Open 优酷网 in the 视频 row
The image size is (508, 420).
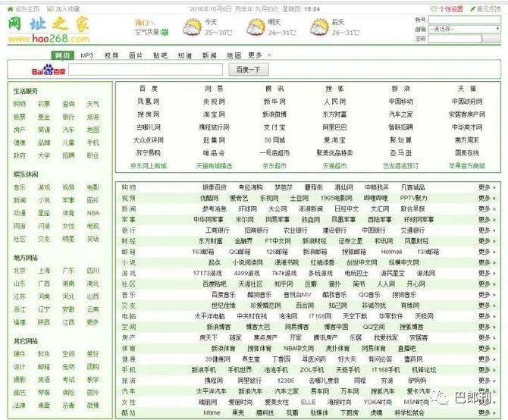pos(209,198)
